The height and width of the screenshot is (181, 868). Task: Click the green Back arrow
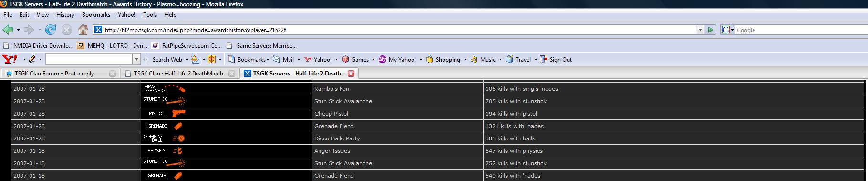point(8,30)
